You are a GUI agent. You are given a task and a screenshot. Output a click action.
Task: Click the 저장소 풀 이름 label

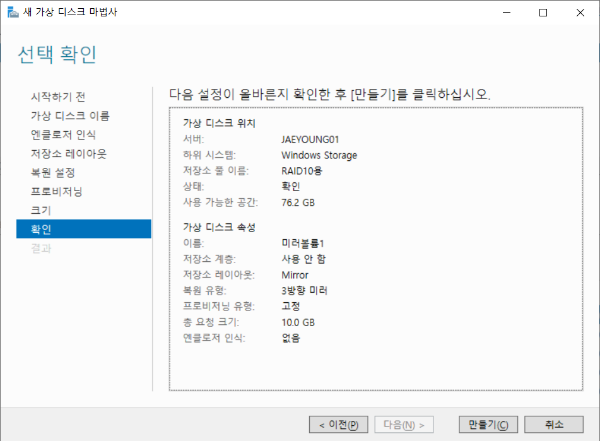coord(216,171)
